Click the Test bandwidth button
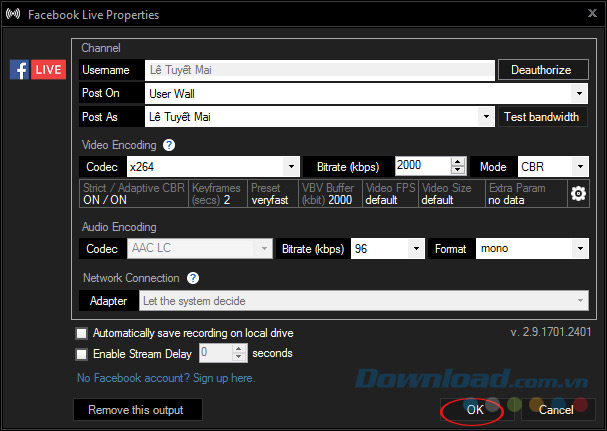The height and width of the screenshot is (431, 607). click(x=543, y=117)
